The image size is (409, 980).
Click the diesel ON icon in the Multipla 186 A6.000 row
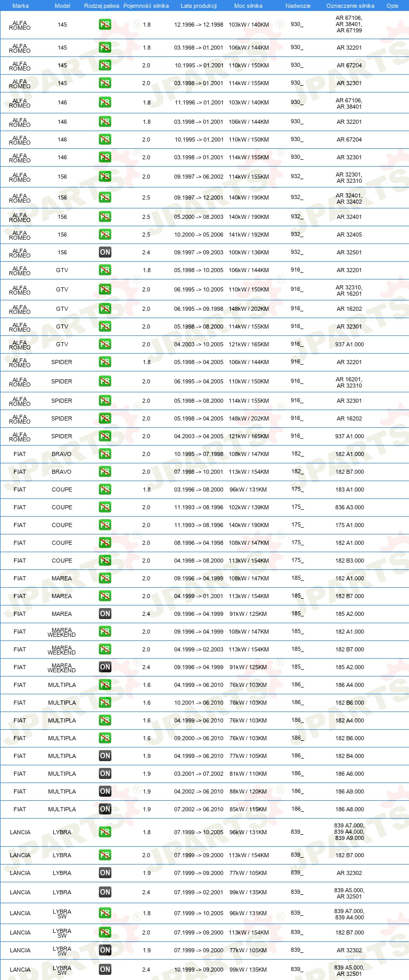coord(105,774)
